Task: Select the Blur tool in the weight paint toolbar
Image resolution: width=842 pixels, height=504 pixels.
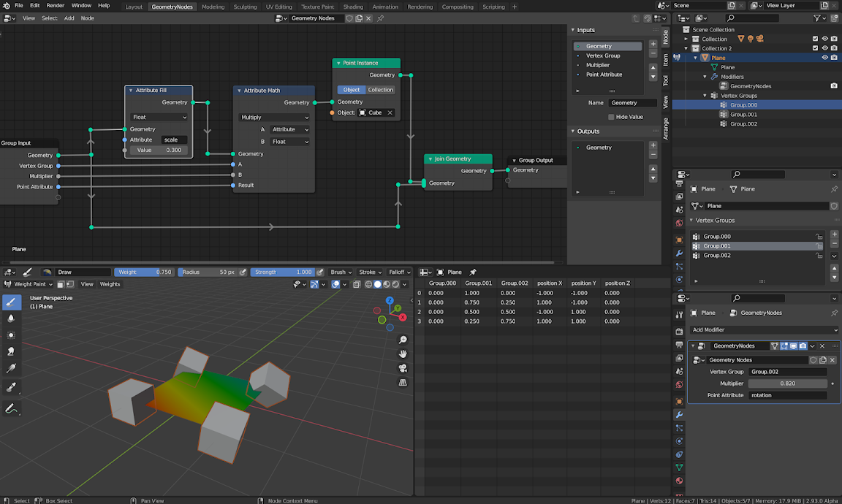Action: (x=12, y=318)
